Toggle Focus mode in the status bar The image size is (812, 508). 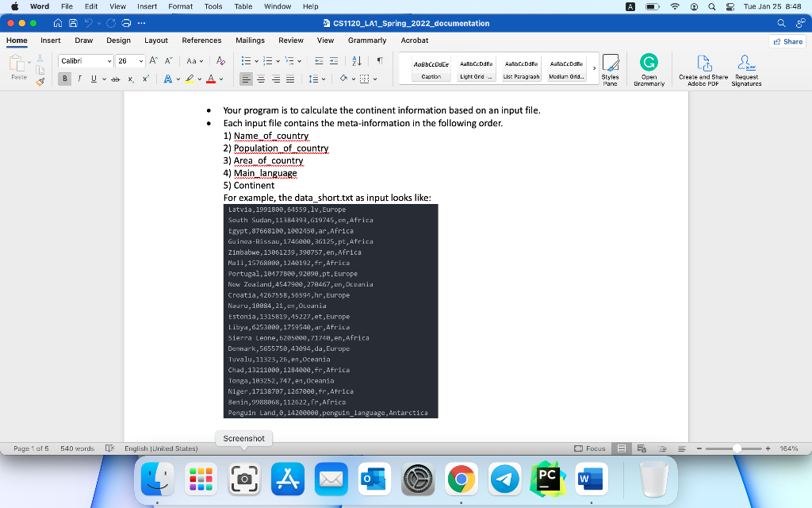[591, 448]
